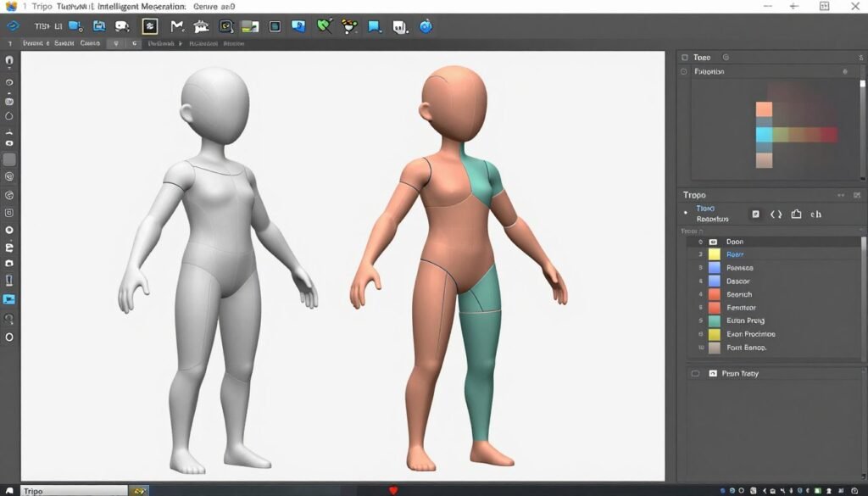Toggle visibility icon on the 'Doon' row
This screenshot has height=496, width=868.
[713, 242]
